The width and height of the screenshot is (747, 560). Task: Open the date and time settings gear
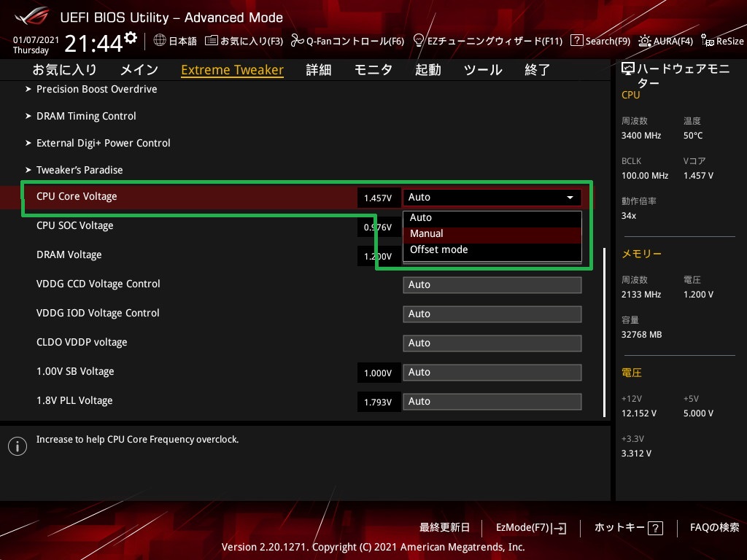pyautogui.click(x=131, y=37)
